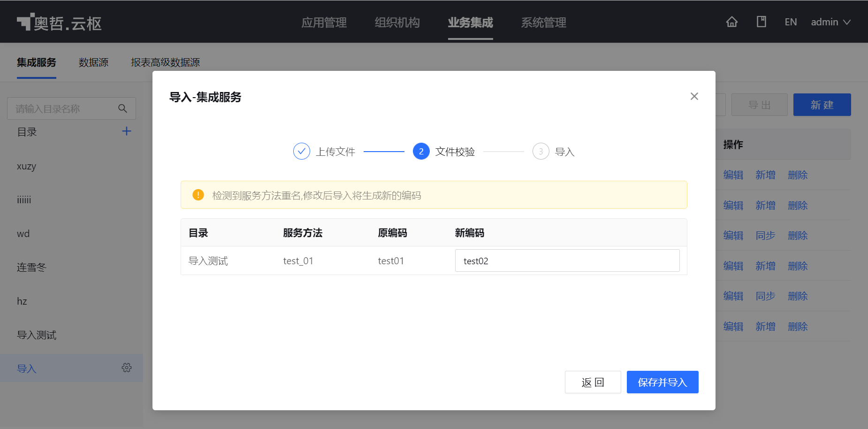Click the 返回 button
The image size is (868, 429).
593,382
